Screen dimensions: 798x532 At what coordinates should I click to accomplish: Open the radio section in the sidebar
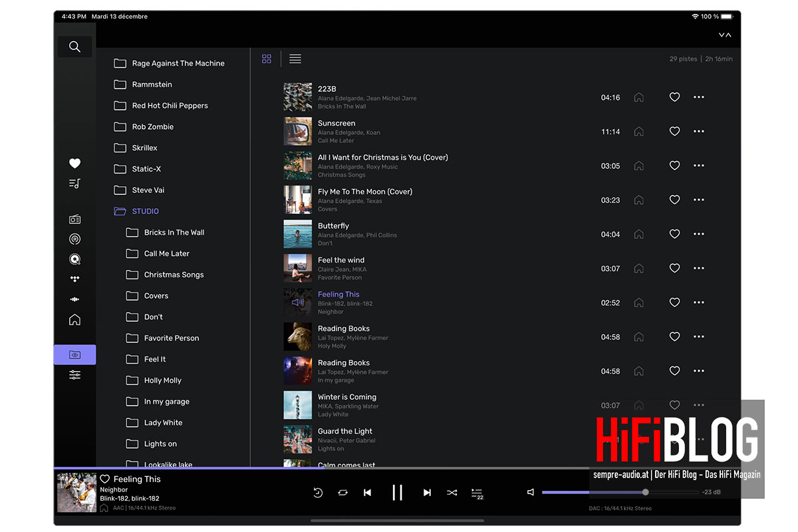pyautogui.click(x=75, y=219)
